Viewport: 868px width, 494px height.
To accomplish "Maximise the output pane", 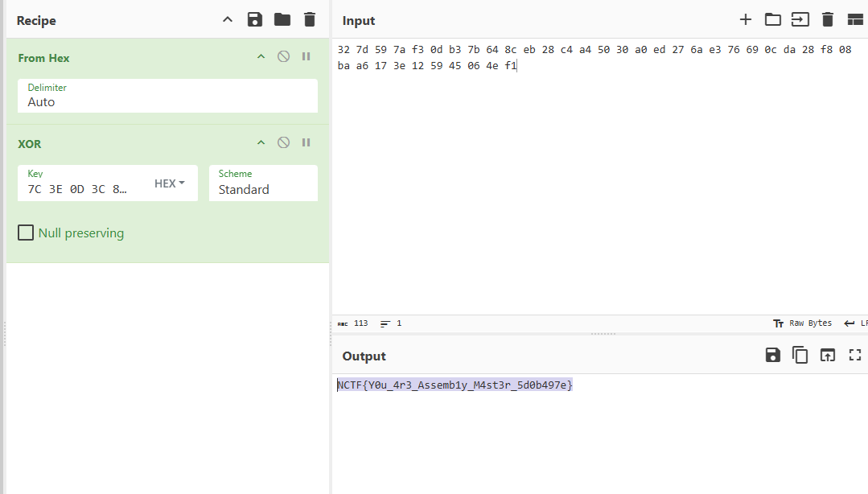I will pyautogui.click(x=855, y=355).
